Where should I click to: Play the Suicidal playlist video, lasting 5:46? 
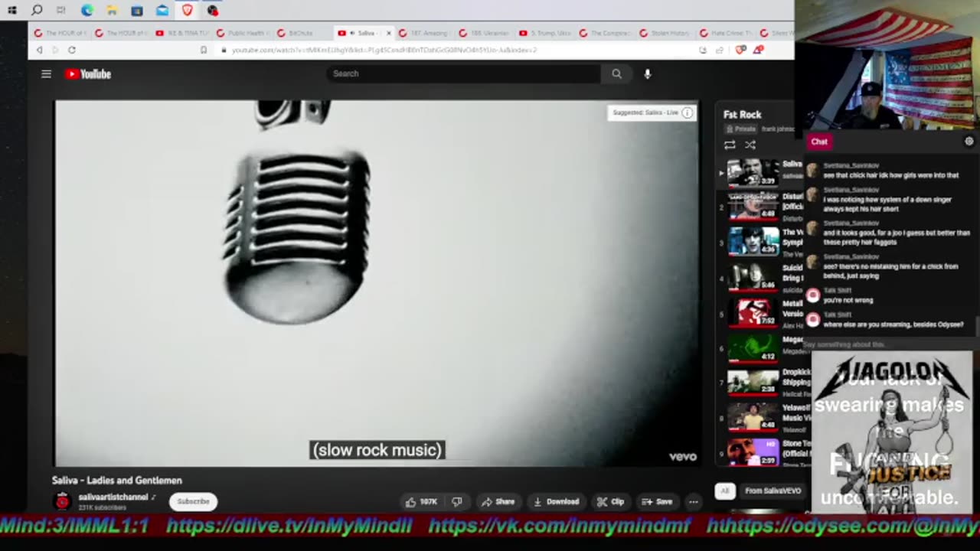[753, 277]
